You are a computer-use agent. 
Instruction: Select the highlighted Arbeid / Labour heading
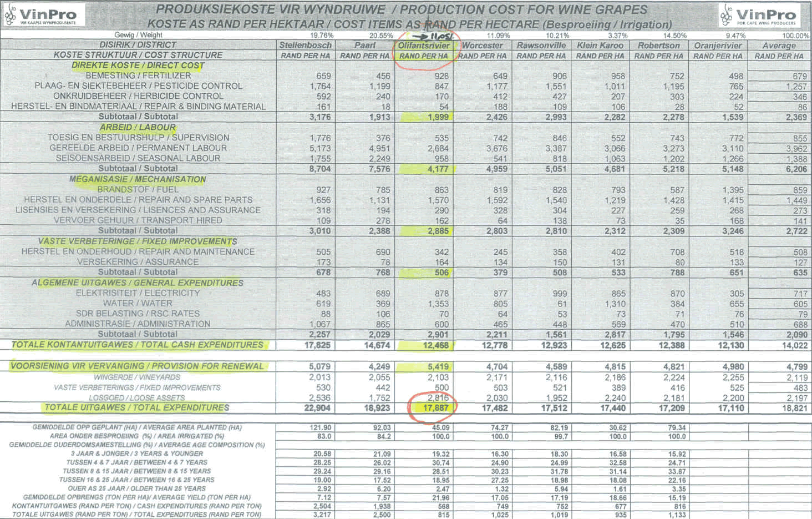[138, 128]
